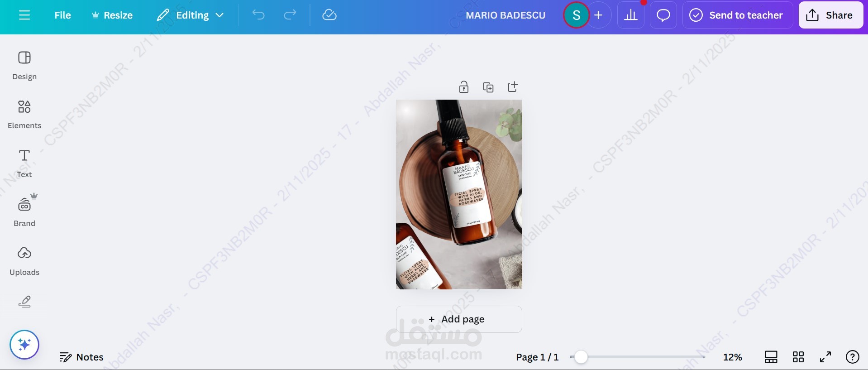This screenshot has width=868, height=370.
Task: Open the Draw tool in sidebar
Action: point(24,302)
